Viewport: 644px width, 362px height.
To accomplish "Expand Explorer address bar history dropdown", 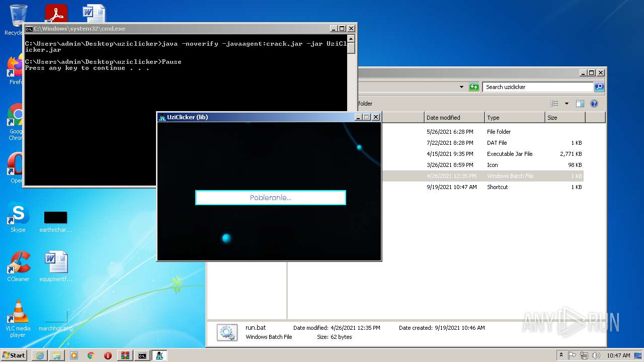I will 461,87.
